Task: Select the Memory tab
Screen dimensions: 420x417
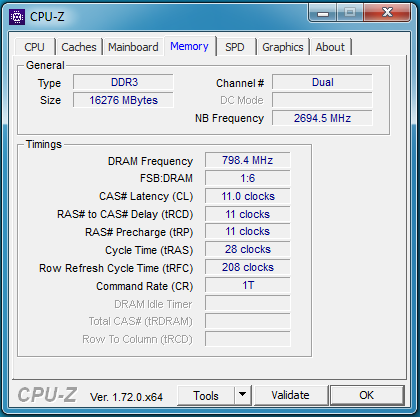Action: pyautogui.click(x=189, y=46)
